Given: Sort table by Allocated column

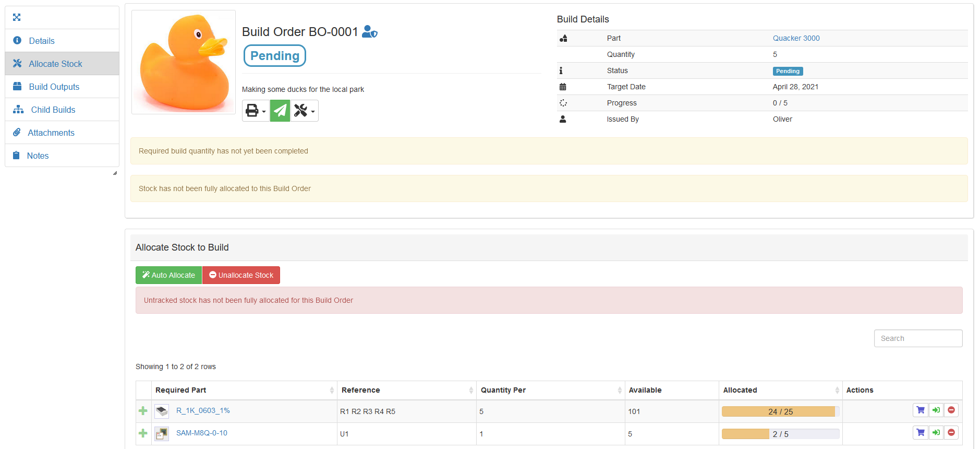Looking at the screenshot, I should tap(780, 391).
